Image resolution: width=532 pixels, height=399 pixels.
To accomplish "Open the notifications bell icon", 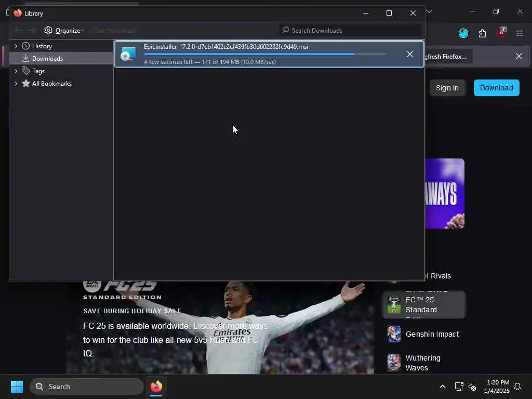I will click(x=517, y=387).
